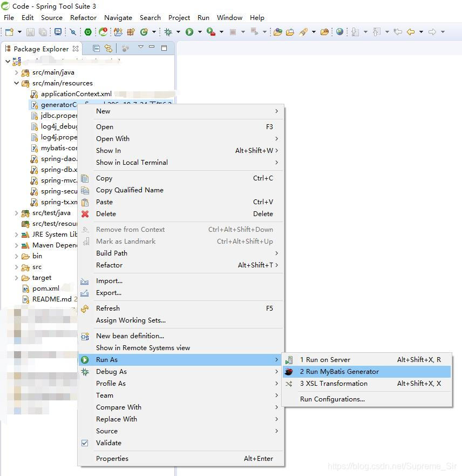Choose Run Configurations... in submenu
Viewport: 462px width, 476px height.
pos(367,399)
